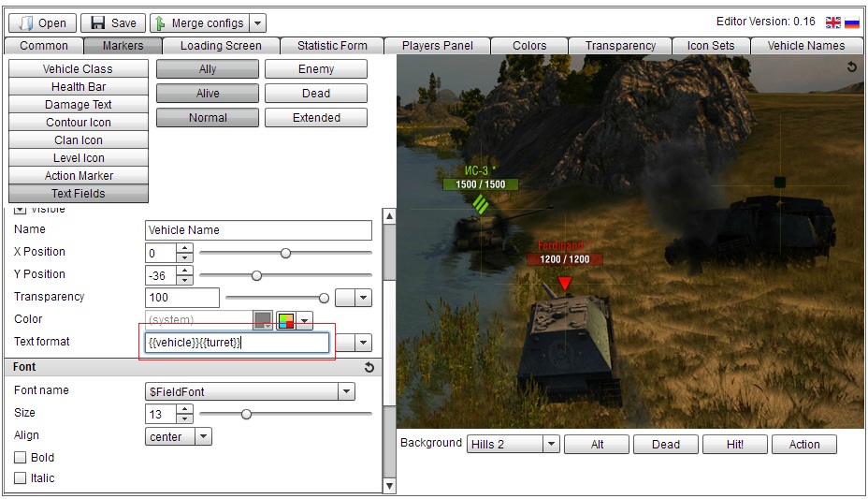Toggle the Enemy marker option
The height and width of the screenshot is (499, 868).
coord(316,68)
